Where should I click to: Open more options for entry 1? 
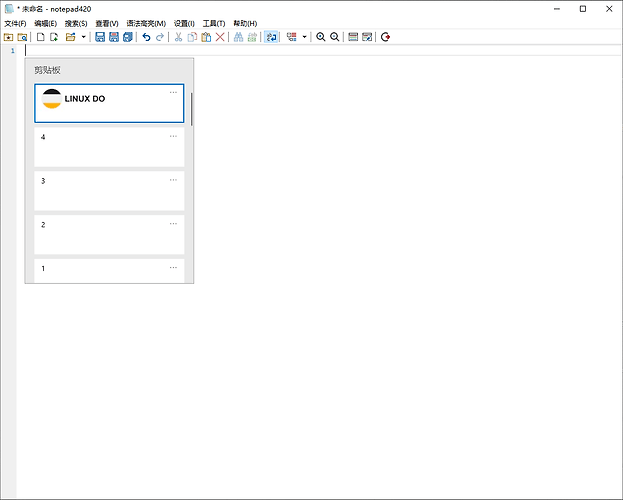pos(173,267)
